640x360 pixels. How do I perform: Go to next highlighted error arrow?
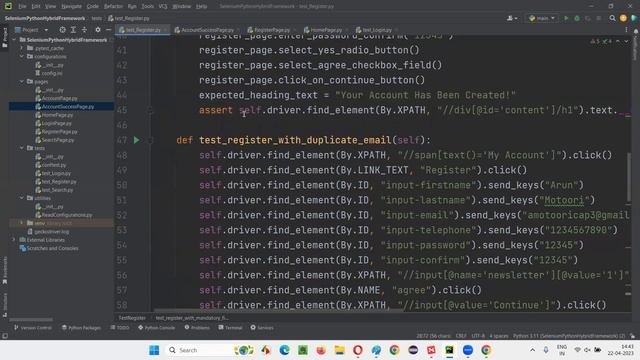click(x=626, y=41)
